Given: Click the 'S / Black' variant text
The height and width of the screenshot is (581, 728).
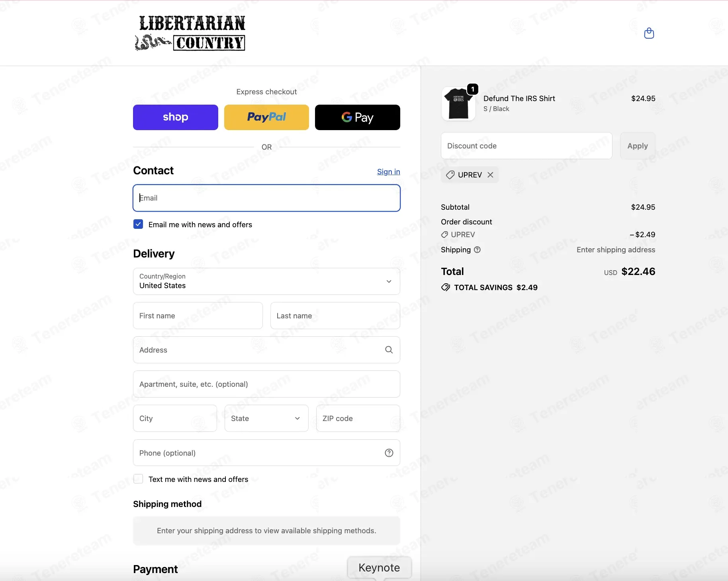Looking at the screenshot, I should 496,109.
